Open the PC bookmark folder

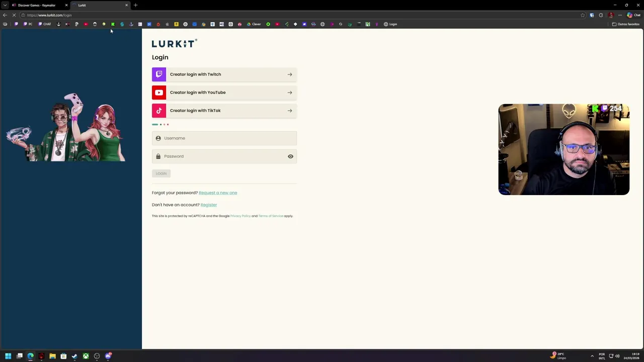(x=28, y=24)
